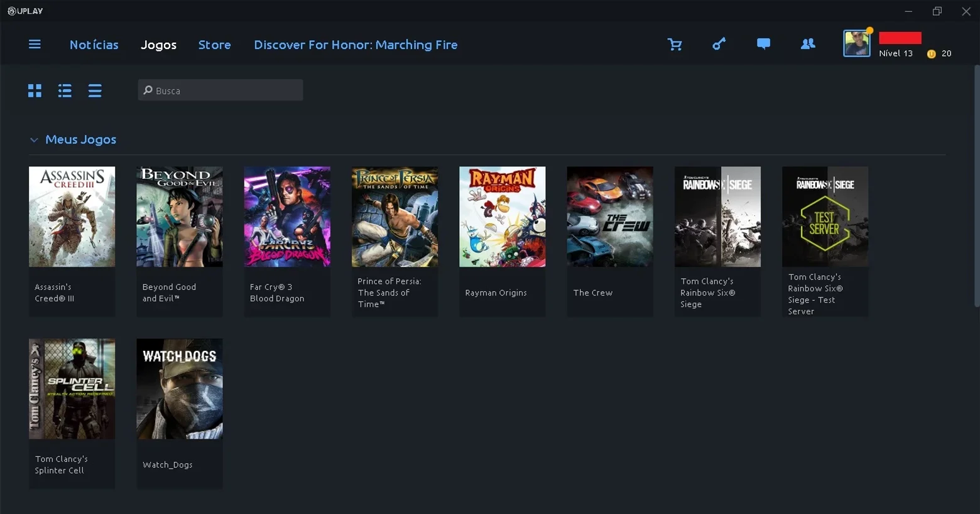Click the Watch_Dogs title text
Viewport: 980px width, 514px height.
(x=168, y=465)
